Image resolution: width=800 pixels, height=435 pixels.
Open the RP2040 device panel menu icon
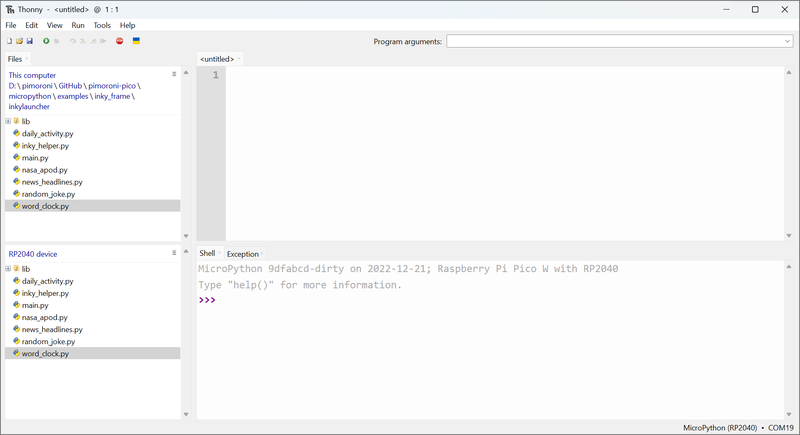coord(174,254)
